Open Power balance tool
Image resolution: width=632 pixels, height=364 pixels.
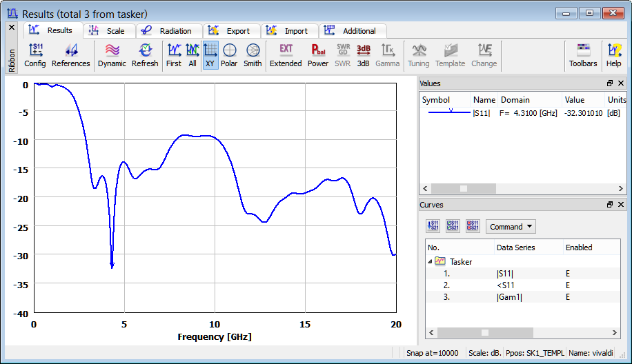click(x=318, y=56)
